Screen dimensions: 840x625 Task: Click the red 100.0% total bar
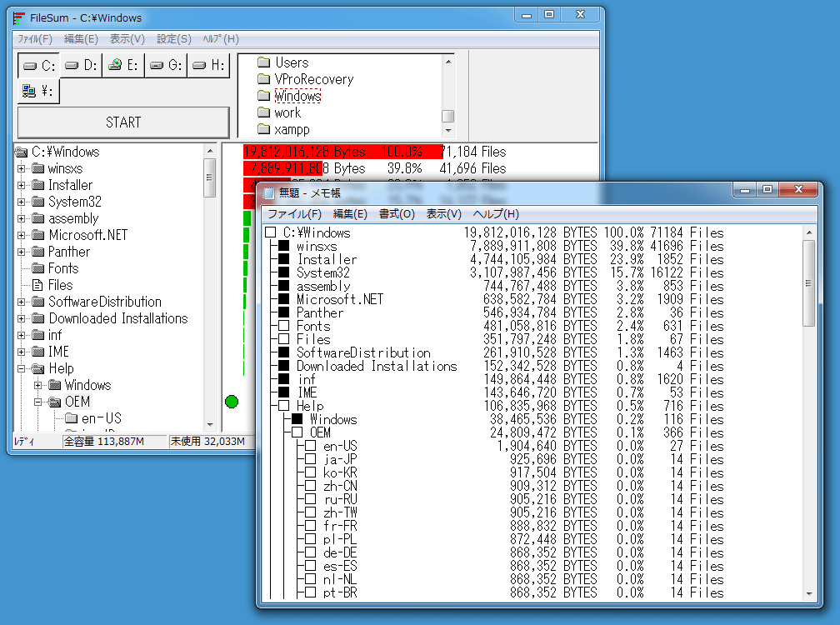[342, 152]
